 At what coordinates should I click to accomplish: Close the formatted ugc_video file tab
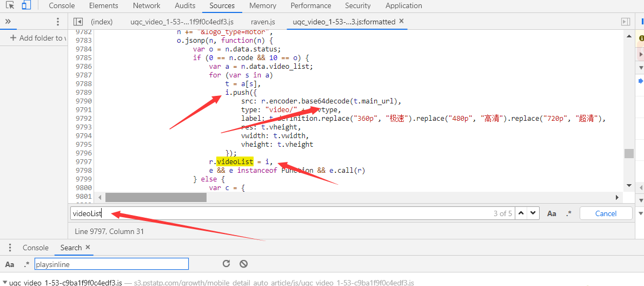tap(402, 22)
